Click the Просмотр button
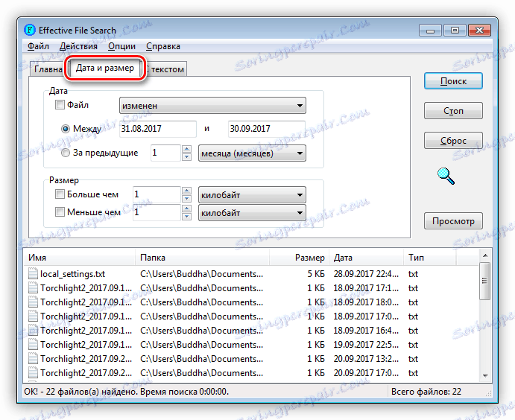This screenshot has width=515, height=420. (453, 221)
